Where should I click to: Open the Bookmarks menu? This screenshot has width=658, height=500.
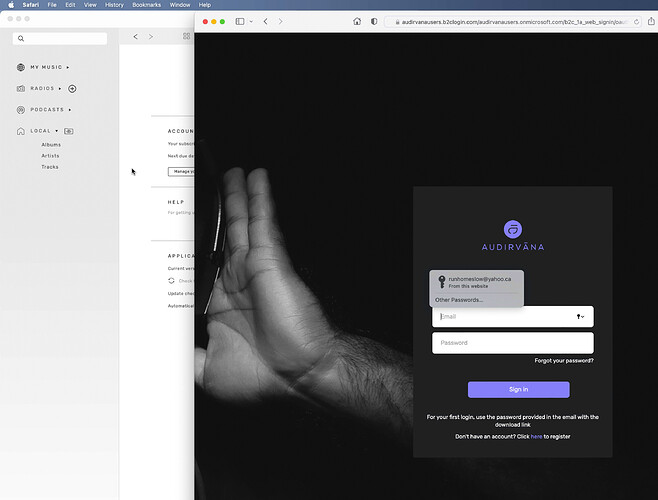[x=146, y=5]
